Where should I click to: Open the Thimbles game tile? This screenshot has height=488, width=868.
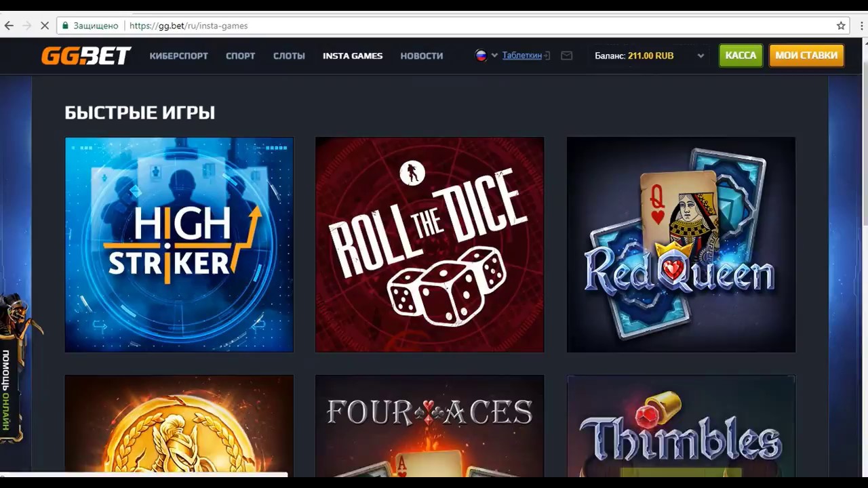click(681, 426)
